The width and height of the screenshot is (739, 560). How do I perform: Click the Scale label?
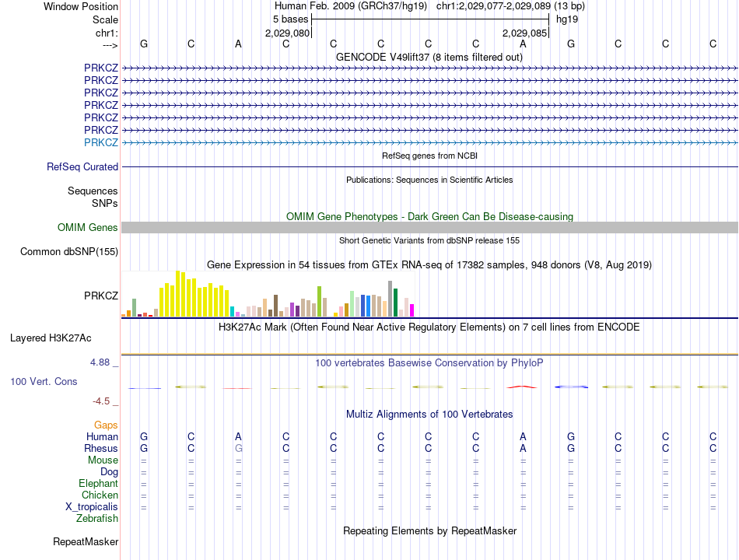pyautogui.click(x=105, y=19)
